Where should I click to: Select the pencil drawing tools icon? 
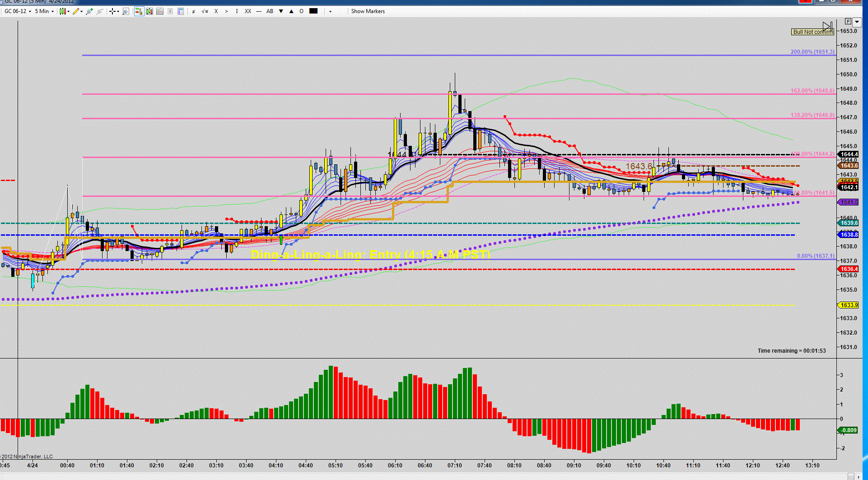[76, 11]
